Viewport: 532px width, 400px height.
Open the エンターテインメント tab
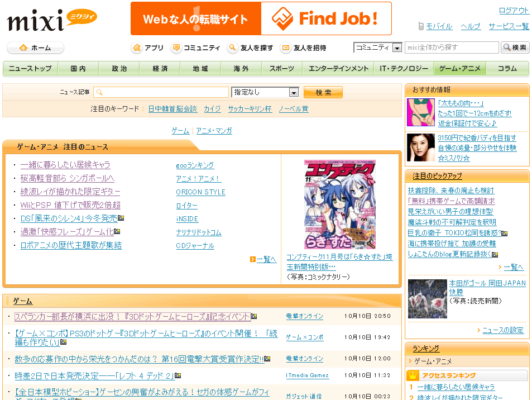[x=338, y=68]
